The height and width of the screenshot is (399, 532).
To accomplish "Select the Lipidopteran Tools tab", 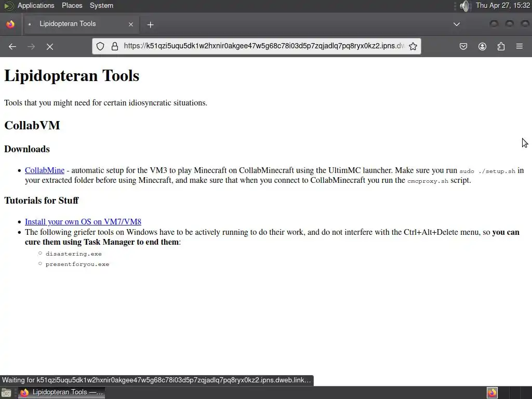I will point(81,24).
